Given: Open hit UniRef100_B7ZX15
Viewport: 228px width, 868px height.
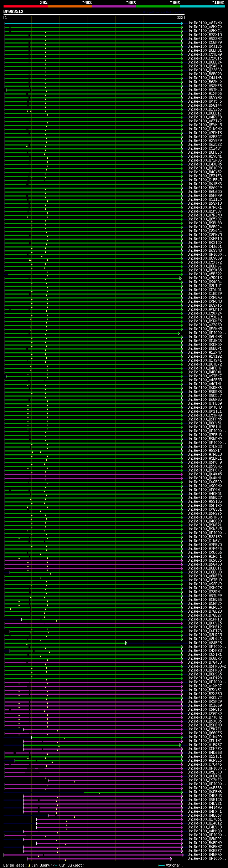Looking at the screenshot, I should click(x=204, y=35).
